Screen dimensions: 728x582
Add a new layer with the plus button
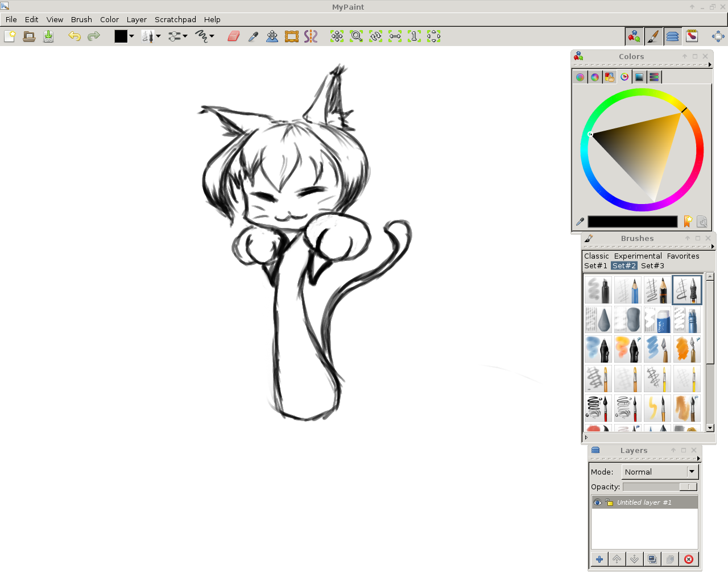(x=599, y=559)
